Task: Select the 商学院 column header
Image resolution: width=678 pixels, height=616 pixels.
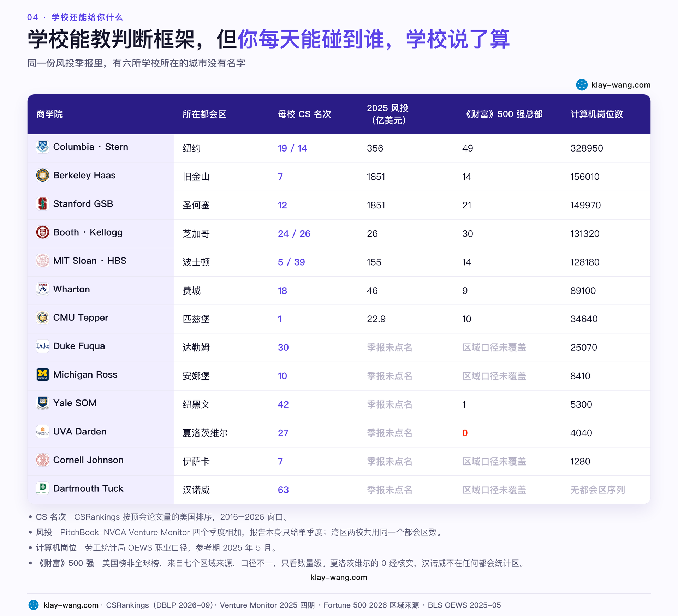Action: tap(49, 114)
